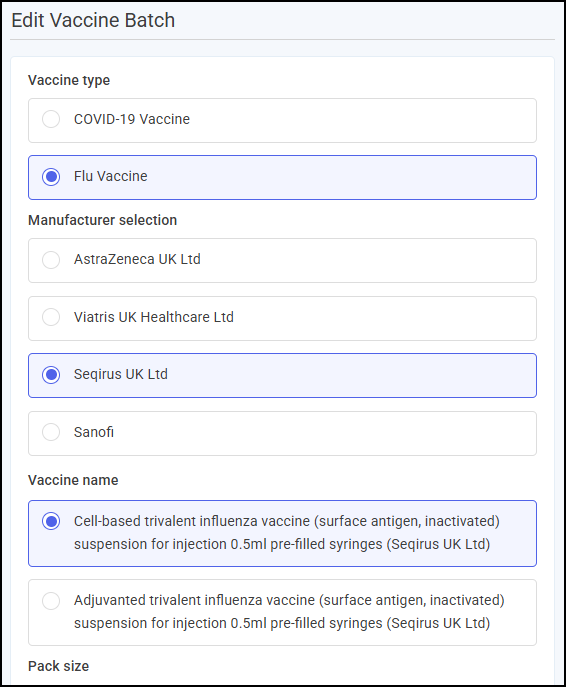
Task: Click the 'Flu Vaccine' label text
Action: point(110,176)
